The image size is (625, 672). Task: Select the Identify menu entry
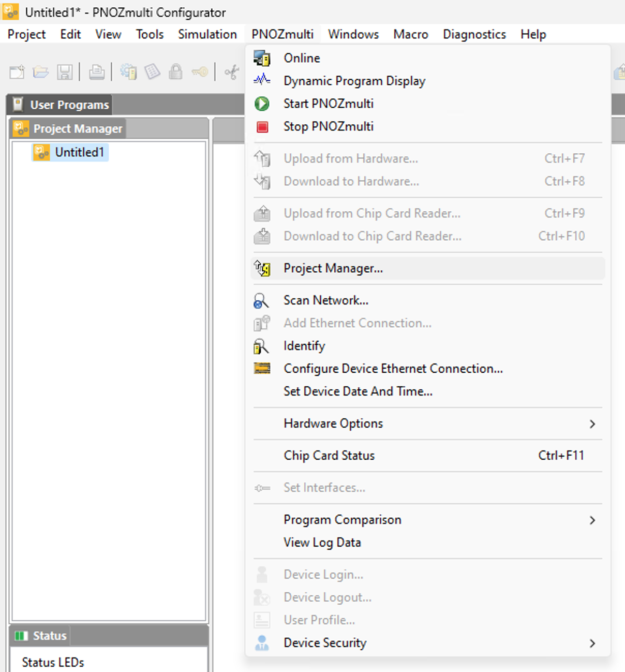pos(427,346)
